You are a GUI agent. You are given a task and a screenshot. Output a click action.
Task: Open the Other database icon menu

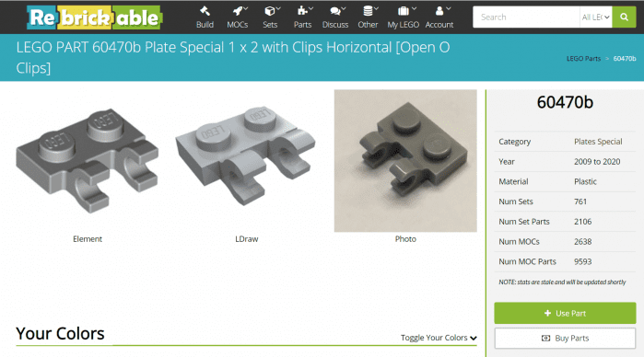tap(368, 17)
